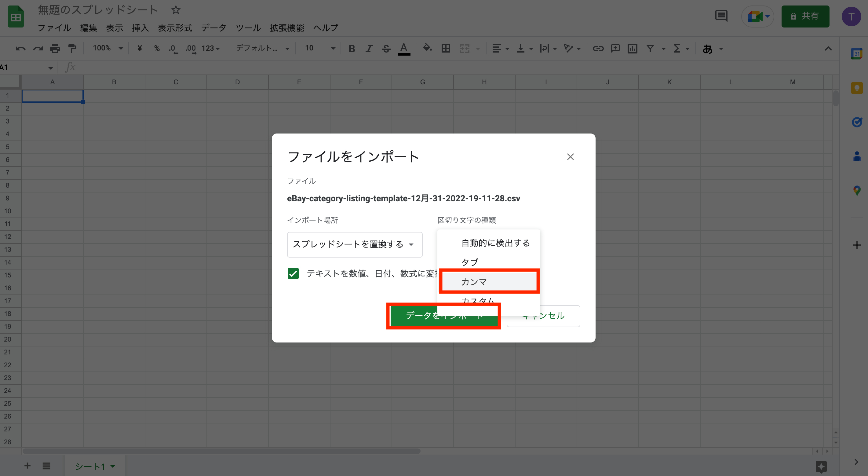This screenshot has width=868, height=476.
Task: Open the font size 10 dropdown
Action: coord(320,49)
